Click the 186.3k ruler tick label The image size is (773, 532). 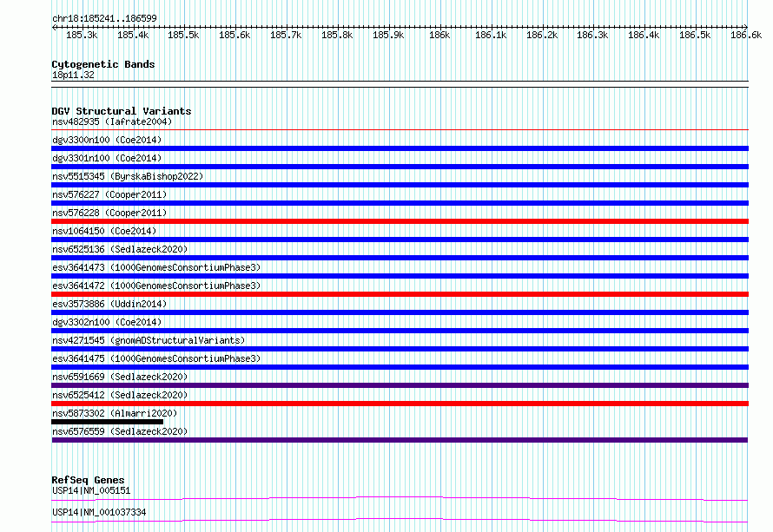(x=592, y=35)
